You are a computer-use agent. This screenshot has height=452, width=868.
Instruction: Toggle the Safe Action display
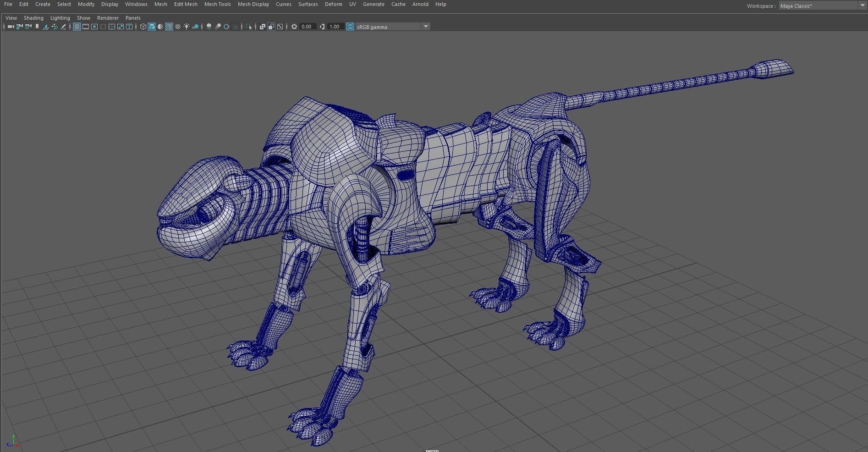121,27
